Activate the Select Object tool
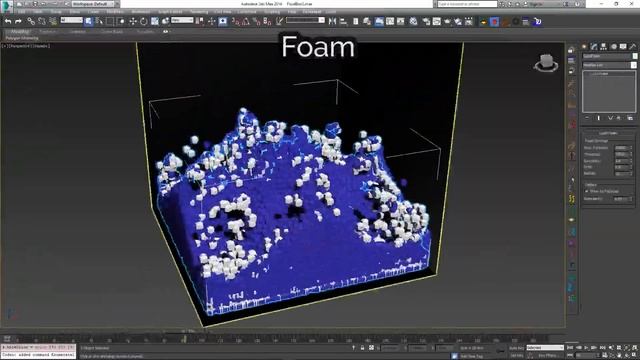This screenshot has height=360, width=640. (x=89, y=21)
